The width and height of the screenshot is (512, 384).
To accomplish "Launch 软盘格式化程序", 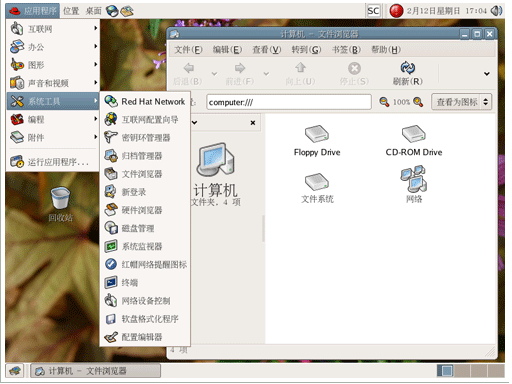I will tap(145, 319).
